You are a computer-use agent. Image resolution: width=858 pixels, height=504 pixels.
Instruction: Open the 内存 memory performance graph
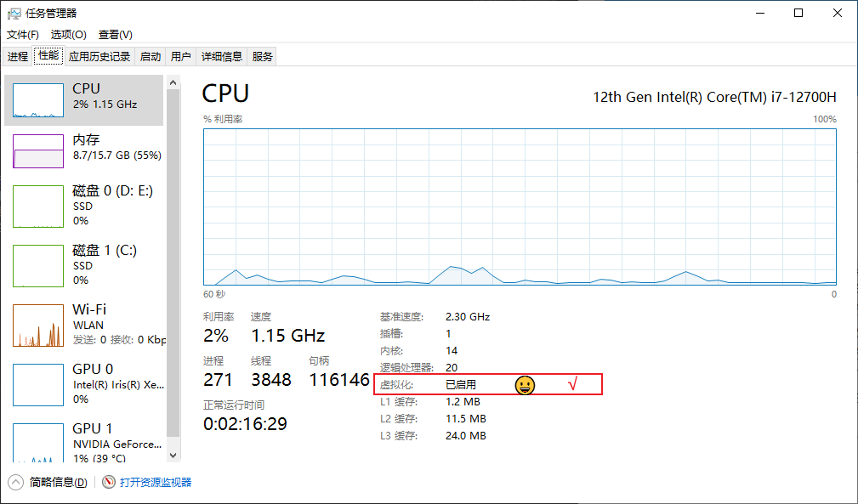[x=38, y=150]
